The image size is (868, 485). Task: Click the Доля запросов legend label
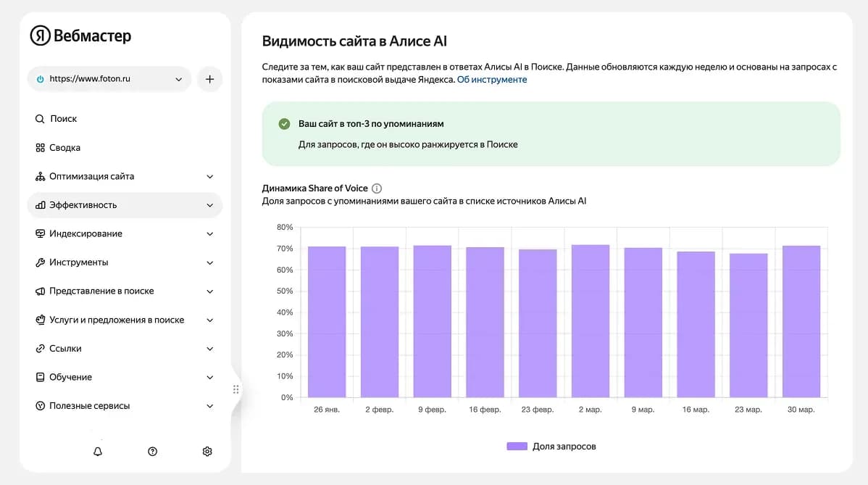pos(564,447)
